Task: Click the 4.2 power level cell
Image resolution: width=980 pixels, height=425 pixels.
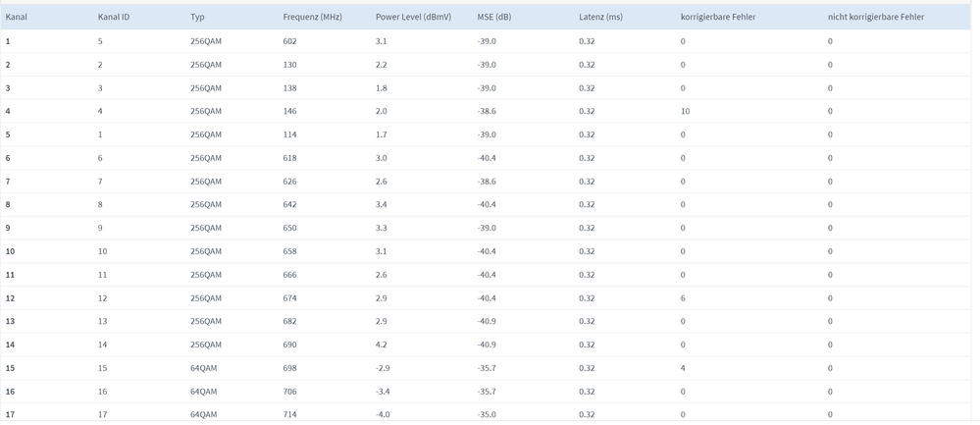Action: (384, 345)
